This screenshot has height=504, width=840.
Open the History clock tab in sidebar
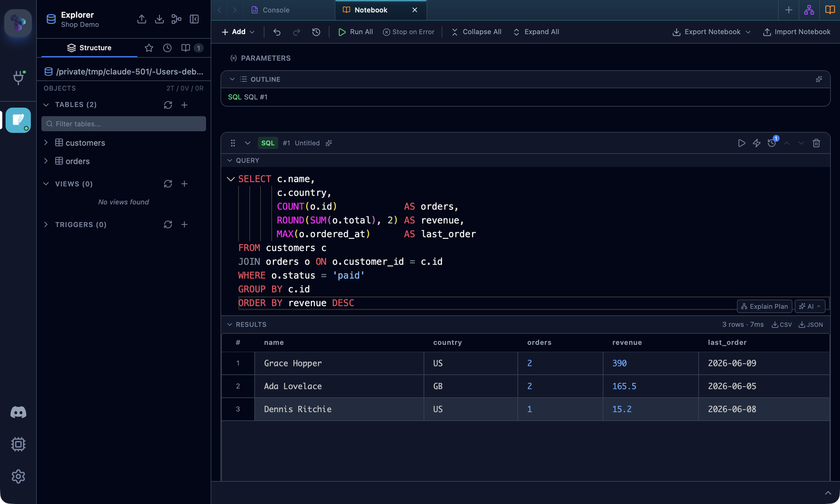point(167,48)
